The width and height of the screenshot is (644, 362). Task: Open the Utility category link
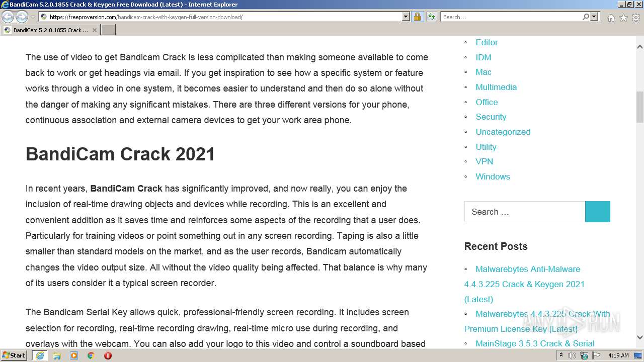click(486, 147)
